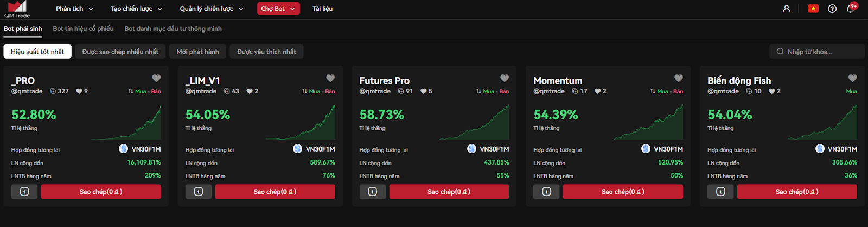
Task: Click the Vietnam flag language icon
Action: click(x=813, y=9)
